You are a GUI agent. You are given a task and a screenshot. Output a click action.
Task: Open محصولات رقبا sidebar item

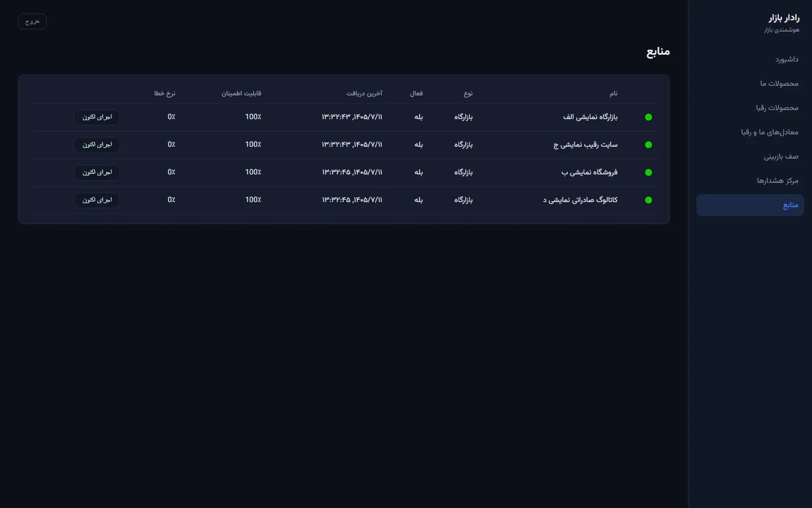[750, 108]
